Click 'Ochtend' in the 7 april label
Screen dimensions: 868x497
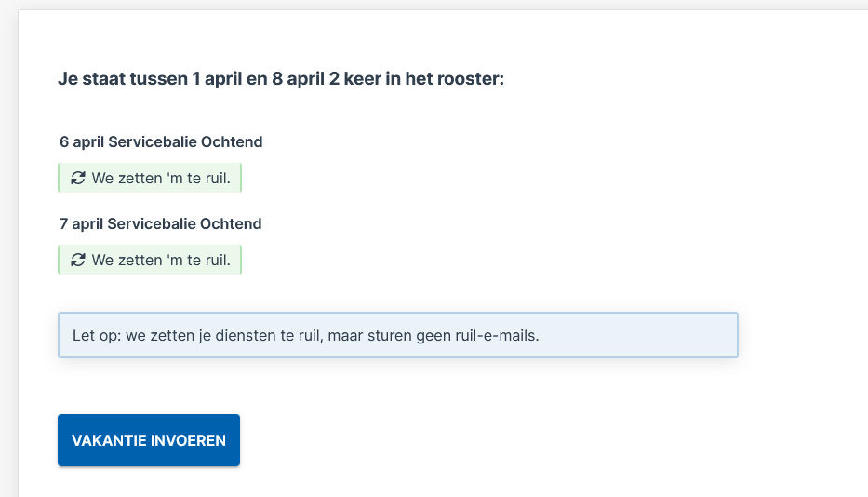tap(231, 224)
